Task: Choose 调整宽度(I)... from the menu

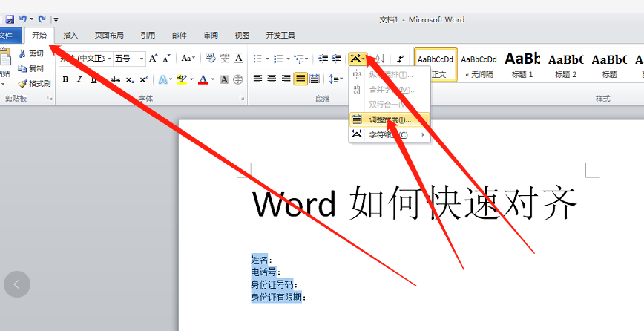Action: (390, 120)
